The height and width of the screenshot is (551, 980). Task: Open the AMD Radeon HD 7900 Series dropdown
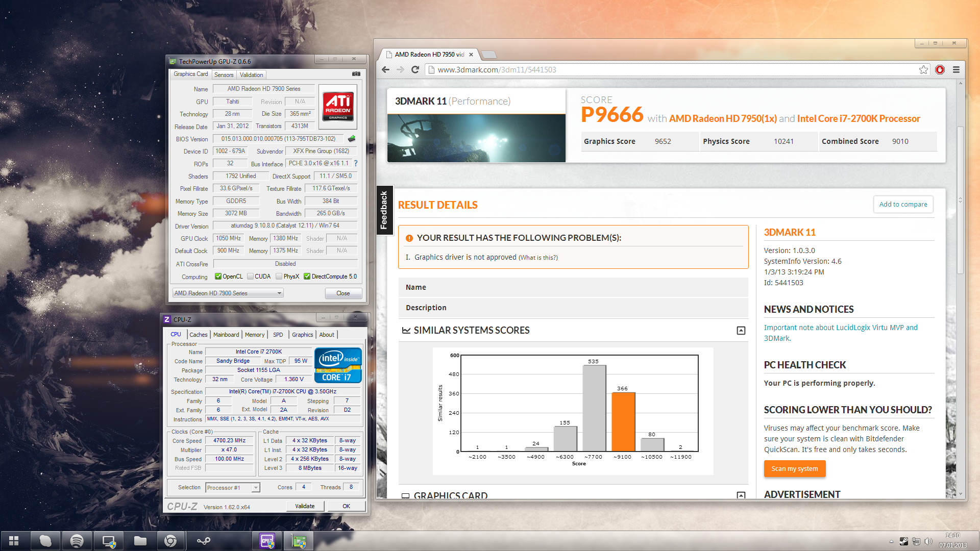[x=228, y=293]
